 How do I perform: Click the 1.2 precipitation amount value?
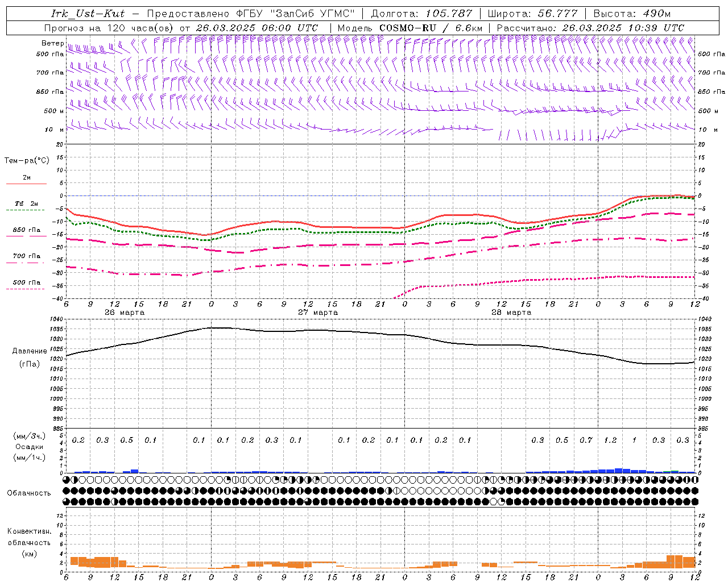click(x=610, y=440)
